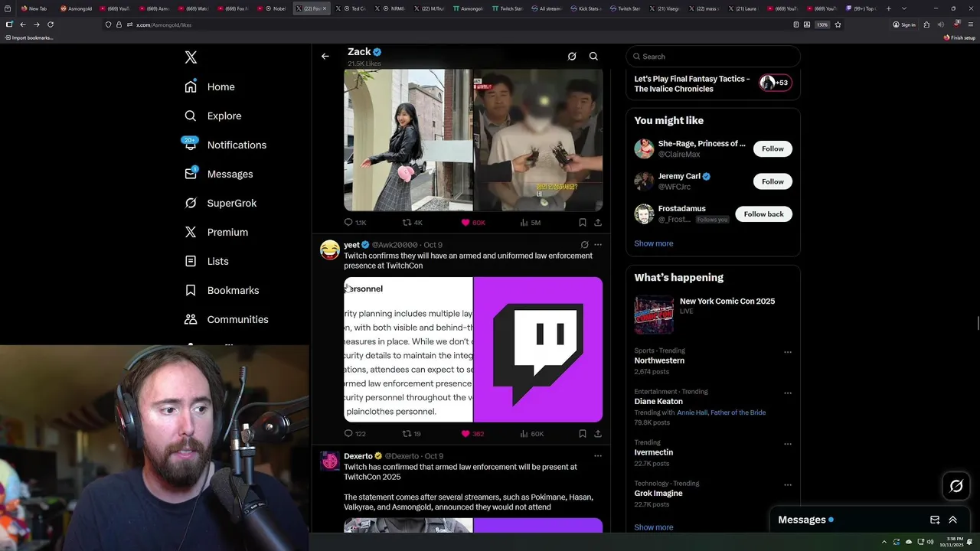Open Communities in the sidebar
The width and height of the screenshot is (980, 551).
(227, 319)
